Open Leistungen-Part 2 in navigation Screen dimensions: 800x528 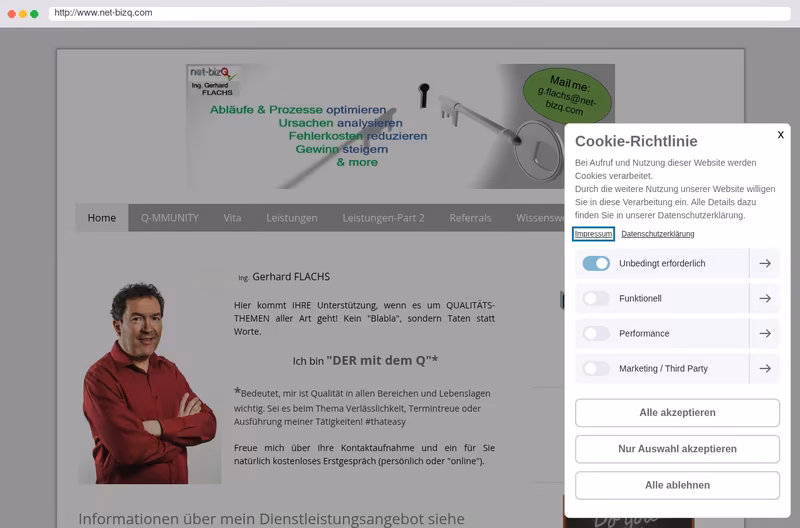click(383, 218)
